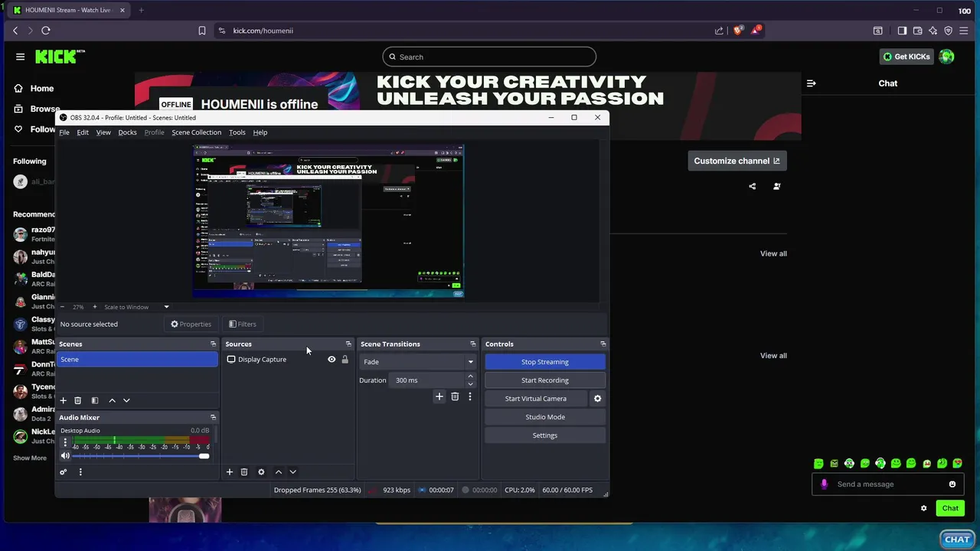Image resolution: width=980 pixels, height=551 pixels.
Task: Adjust Desktop Audio volume slider
Action: coord(141,456)
